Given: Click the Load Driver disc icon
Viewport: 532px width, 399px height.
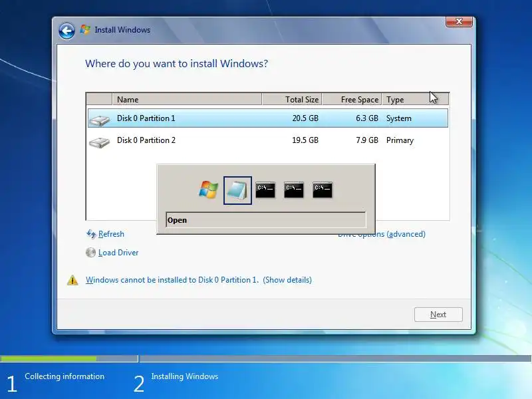Looking at the screenshot, I should (x=90, y=253).
